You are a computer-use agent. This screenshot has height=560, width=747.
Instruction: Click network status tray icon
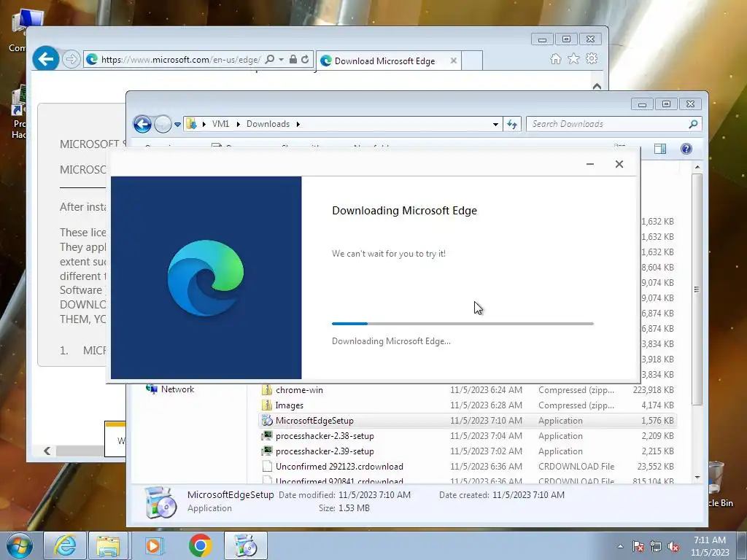pyautogui.click(x=656, y=547)
